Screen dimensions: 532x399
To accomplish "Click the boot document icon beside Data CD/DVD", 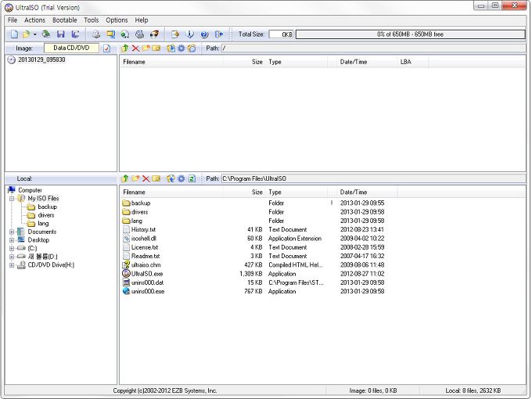I will pos(107,49).
